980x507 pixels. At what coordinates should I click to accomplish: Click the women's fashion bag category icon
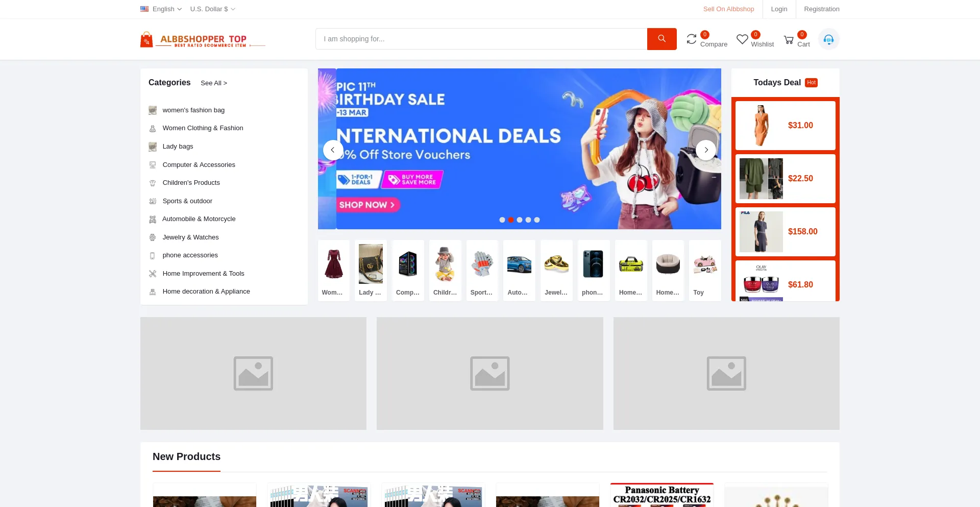tap(153, 110)
